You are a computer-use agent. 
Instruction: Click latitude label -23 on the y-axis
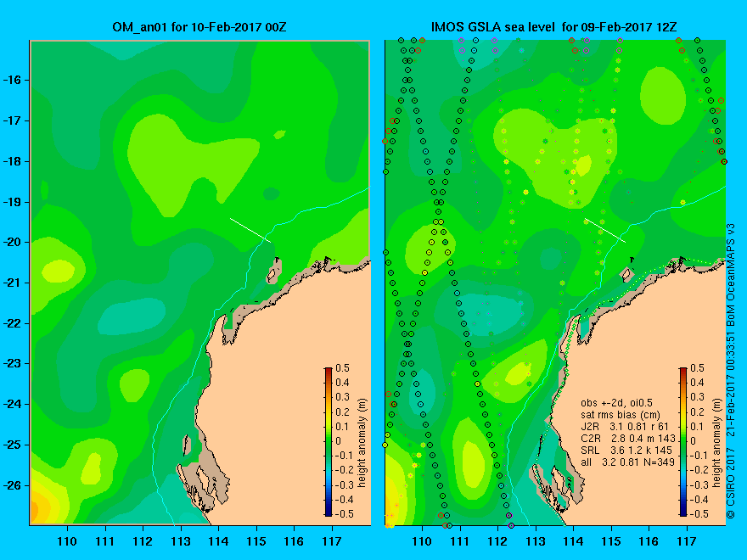coord(13,363)
